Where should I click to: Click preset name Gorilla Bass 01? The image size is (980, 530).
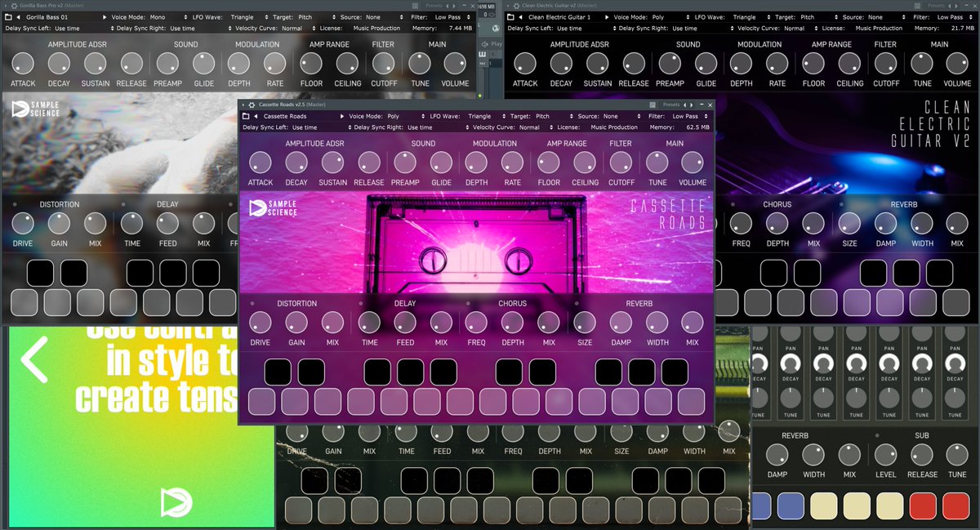click(x=47, y=17)
